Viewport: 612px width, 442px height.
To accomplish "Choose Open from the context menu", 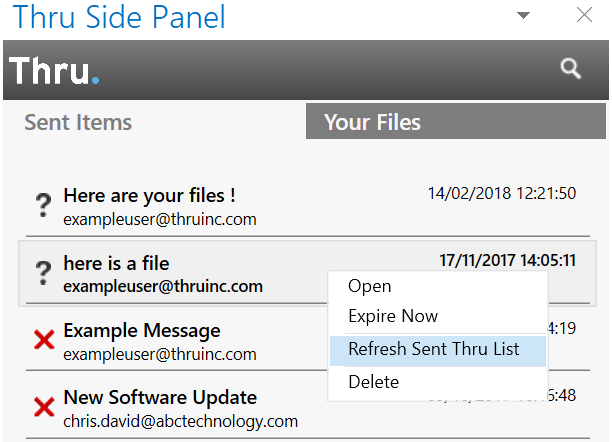I will click(x=370, y=286).
